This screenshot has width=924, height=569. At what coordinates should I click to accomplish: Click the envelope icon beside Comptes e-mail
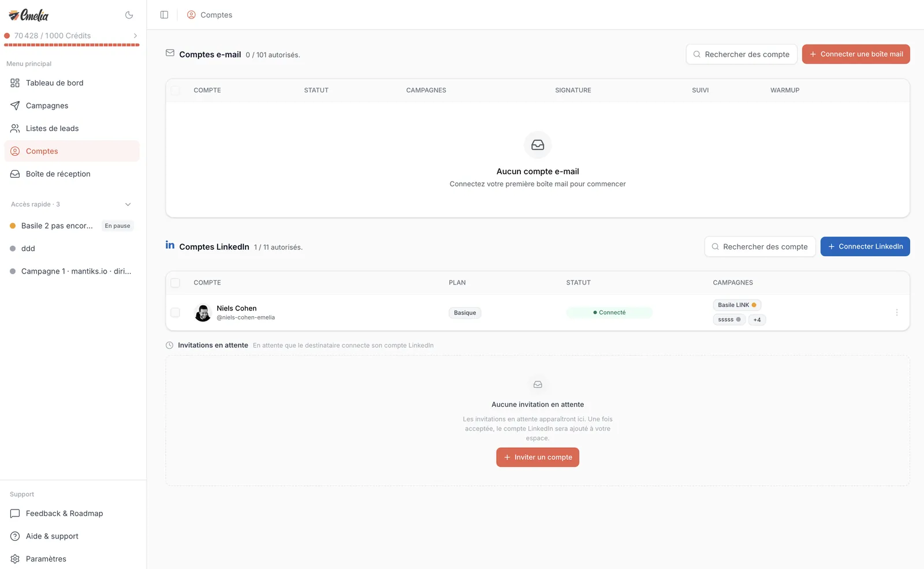pyautogui.click(x=170, y=53)
